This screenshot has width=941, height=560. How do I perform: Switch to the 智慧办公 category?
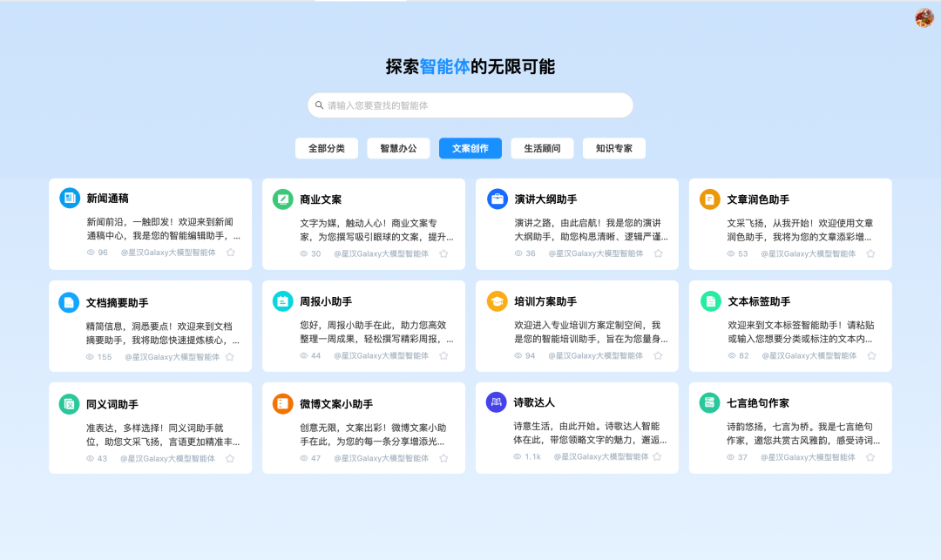tap(398, 148)
